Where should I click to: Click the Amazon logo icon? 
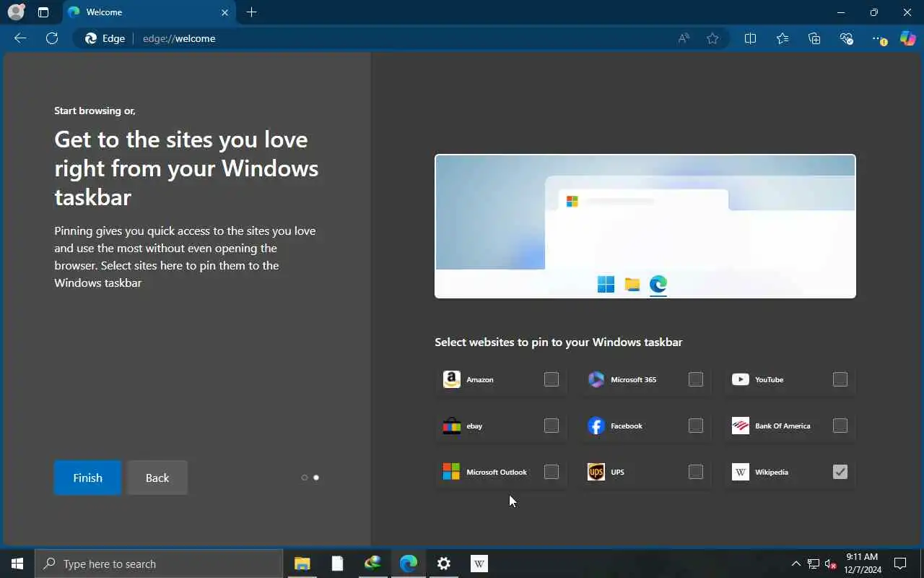452,379
